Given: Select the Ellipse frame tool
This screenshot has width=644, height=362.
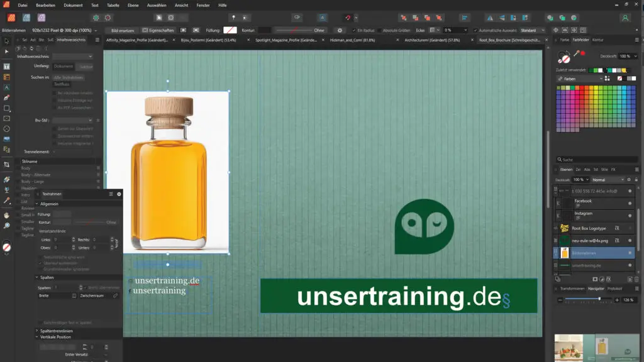Looking at the screenshot, I should [x=6, y=129].
